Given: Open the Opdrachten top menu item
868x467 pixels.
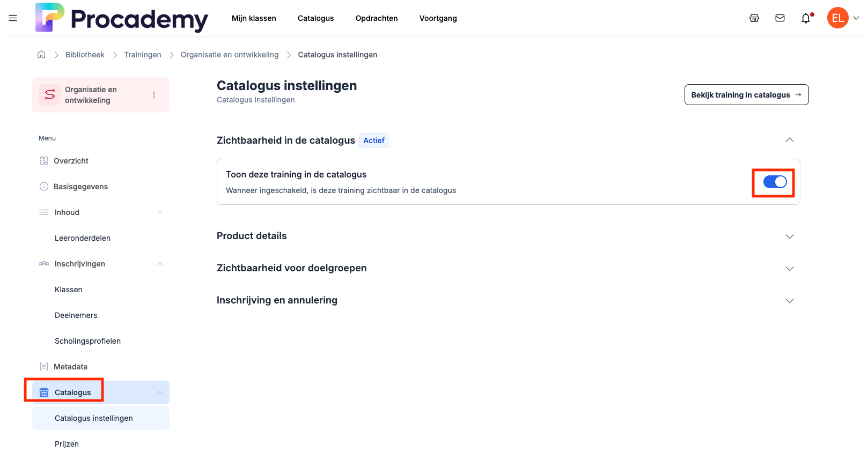Looking at the screenshot, I should pyautogui.click(x=377, y=18).
